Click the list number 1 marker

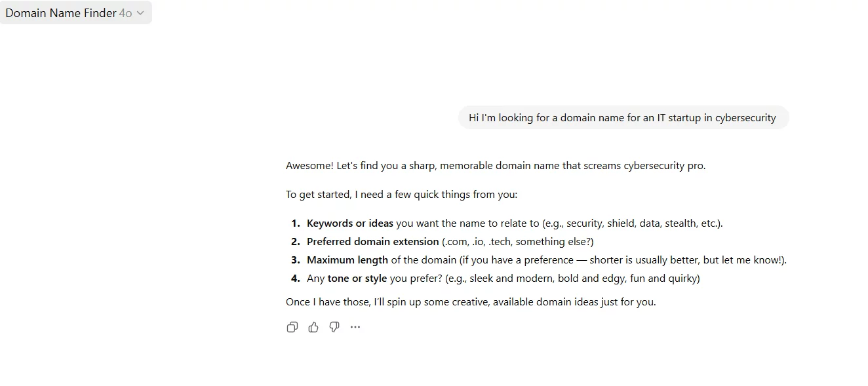(295, 223)
